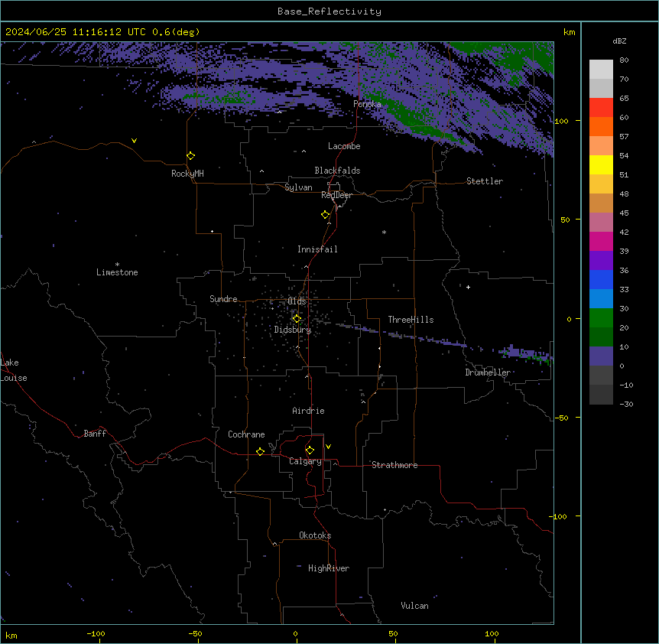Click the Banff town label
Image resolution: width=659 pixels, height=644 pixels.
(x=95, y=434)
